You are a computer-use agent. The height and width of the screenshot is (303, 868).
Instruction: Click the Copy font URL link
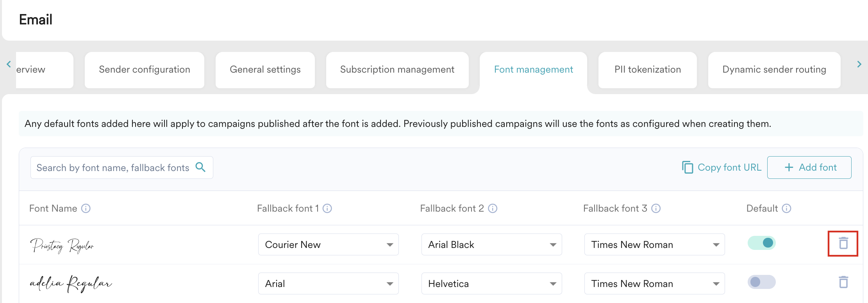722,168
